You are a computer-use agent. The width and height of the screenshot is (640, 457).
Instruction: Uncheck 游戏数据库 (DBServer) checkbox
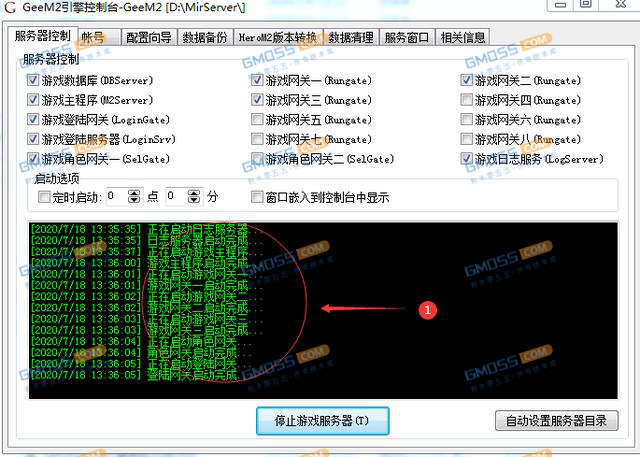(x=33, y=80)
